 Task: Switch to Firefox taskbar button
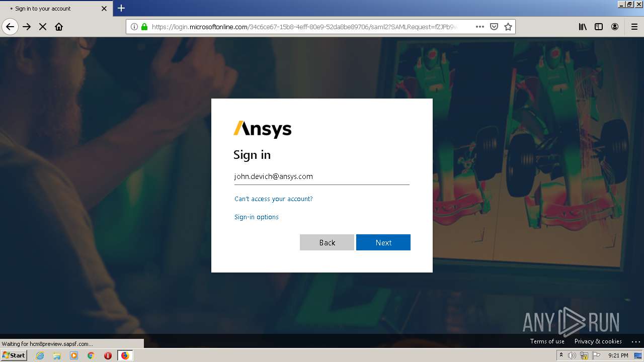coord(125,355)
